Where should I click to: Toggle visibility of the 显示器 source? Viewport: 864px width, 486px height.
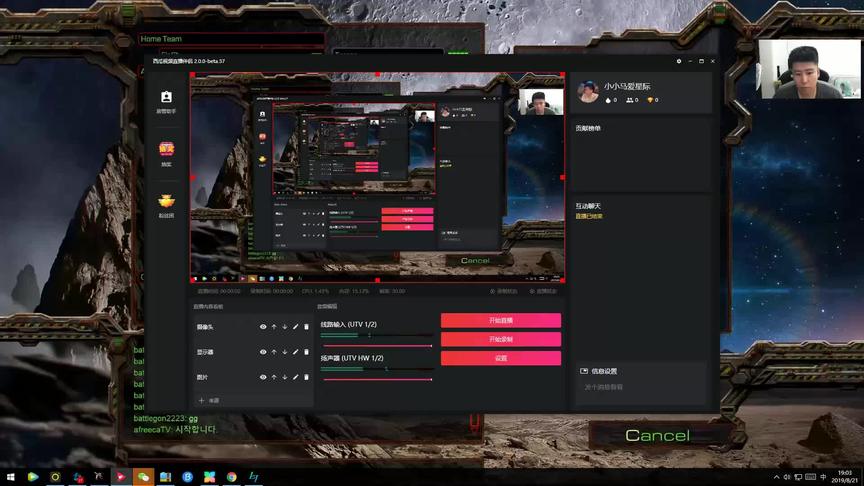pos(263,352)
